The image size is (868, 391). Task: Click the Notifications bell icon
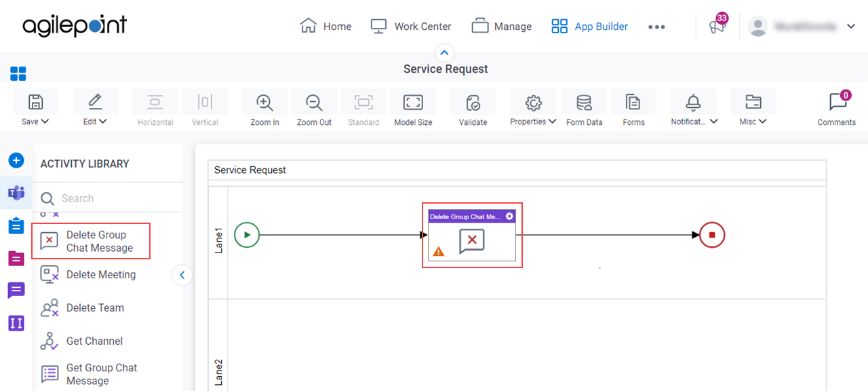[693, 103]
